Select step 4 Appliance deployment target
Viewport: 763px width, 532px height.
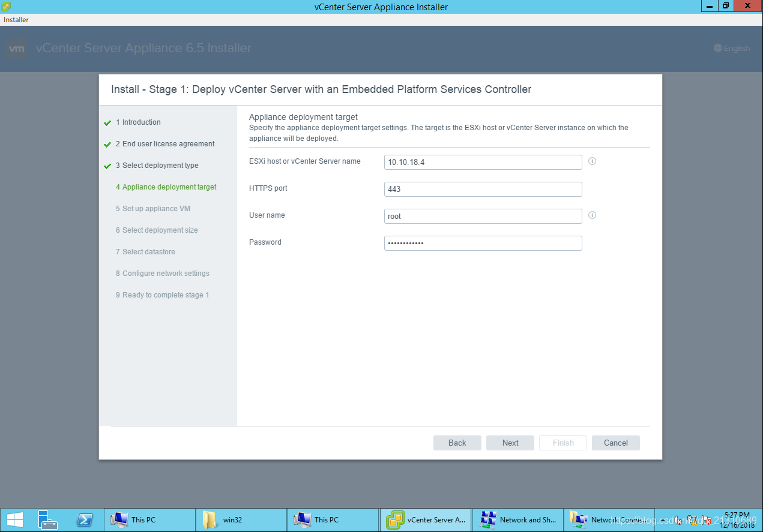point(166,187)
